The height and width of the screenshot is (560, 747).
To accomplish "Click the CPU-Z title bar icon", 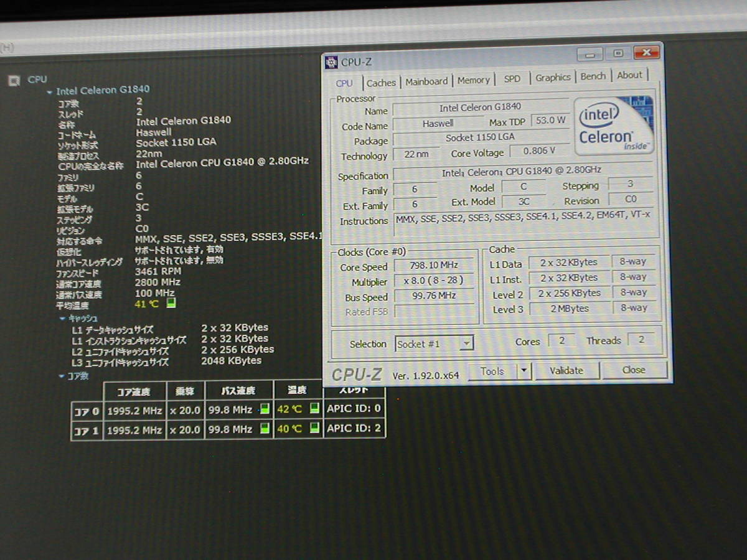I will pos(332,62).
